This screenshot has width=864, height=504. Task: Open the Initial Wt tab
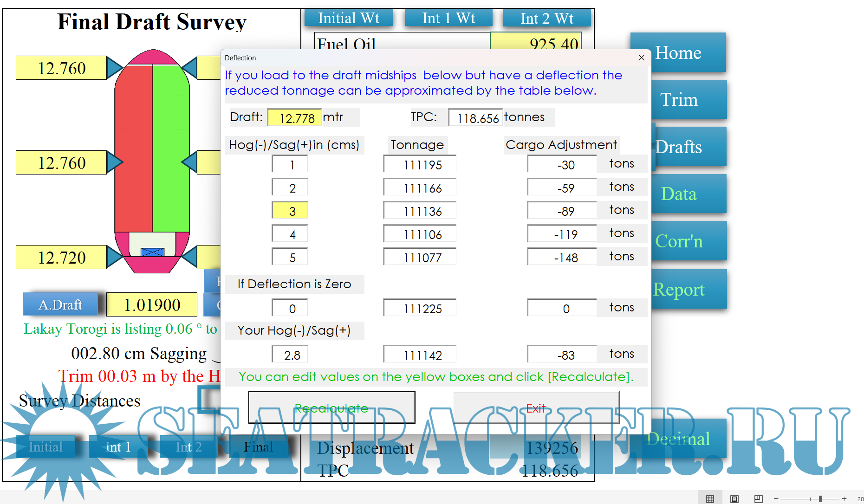pyautogui.click(x=348, y=18)
